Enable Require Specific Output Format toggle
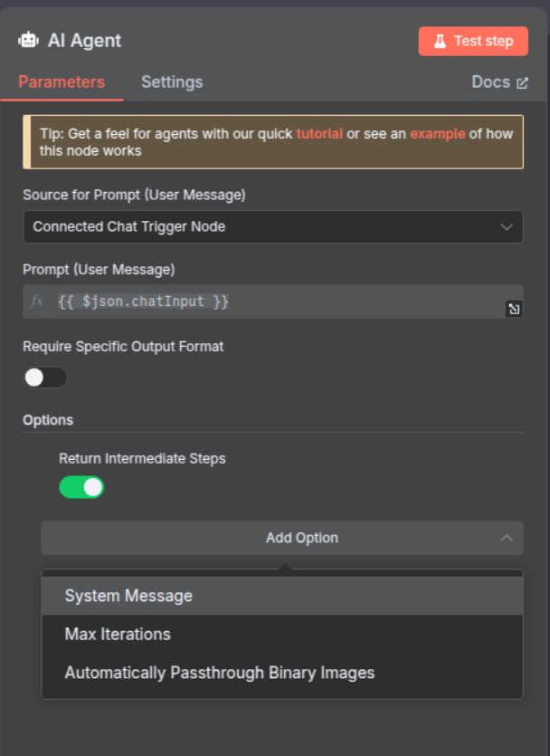550x756 pixels. pos(45,377)
